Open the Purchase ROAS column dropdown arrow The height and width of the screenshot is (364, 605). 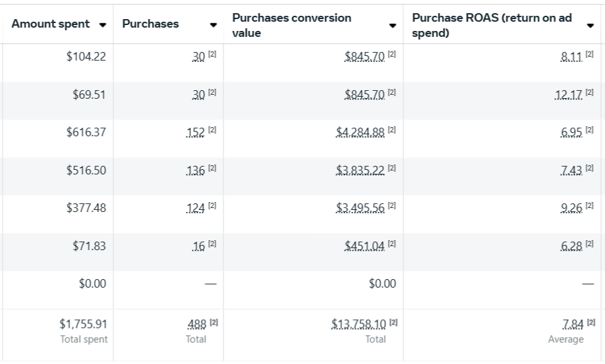(591, 25)
